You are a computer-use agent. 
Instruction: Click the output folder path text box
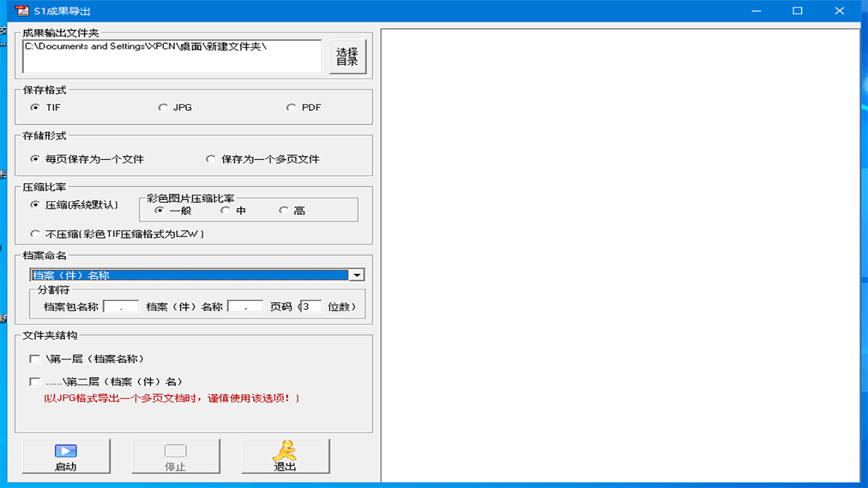pos(172,56)
